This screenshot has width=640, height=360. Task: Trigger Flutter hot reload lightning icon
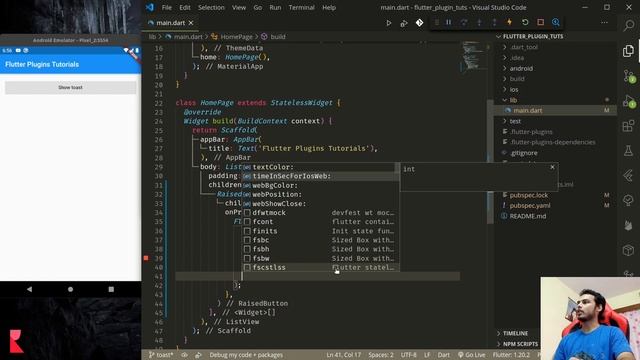pos(510,22)
